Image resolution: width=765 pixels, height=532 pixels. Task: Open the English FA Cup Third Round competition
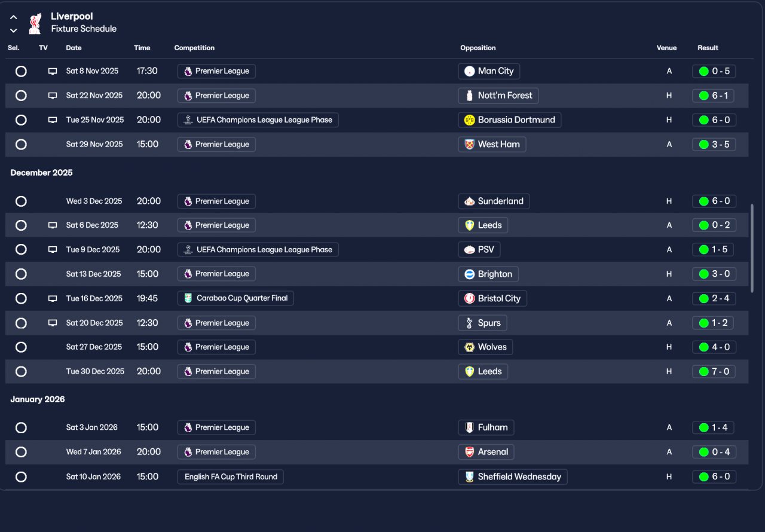(231, 477)
